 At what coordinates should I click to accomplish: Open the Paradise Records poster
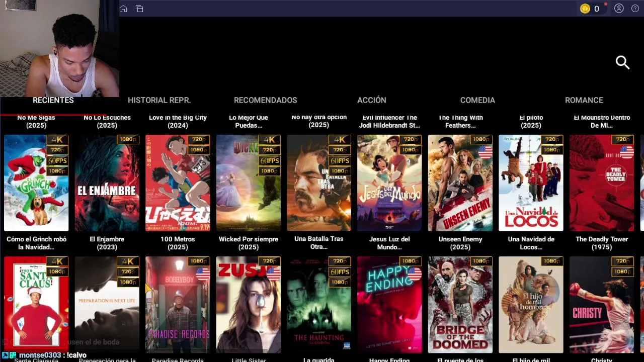178,305
